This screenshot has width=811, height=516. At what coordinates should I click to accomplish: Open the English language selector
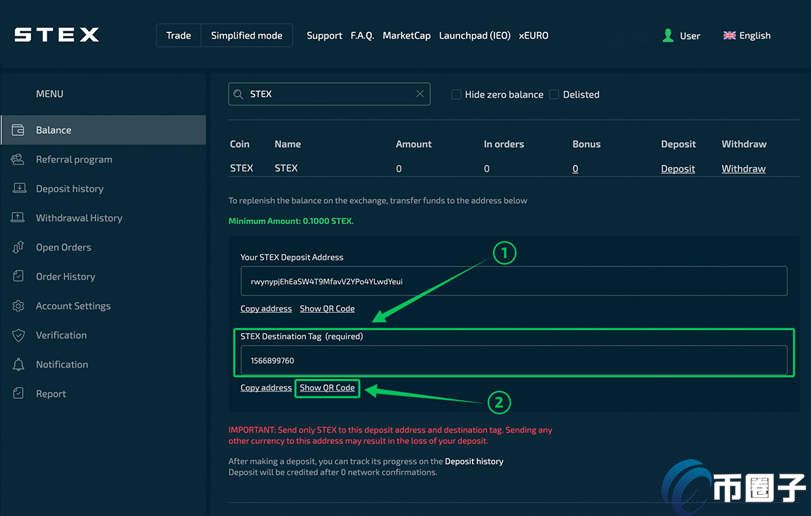pyautogui.click(x=747, y=35)
